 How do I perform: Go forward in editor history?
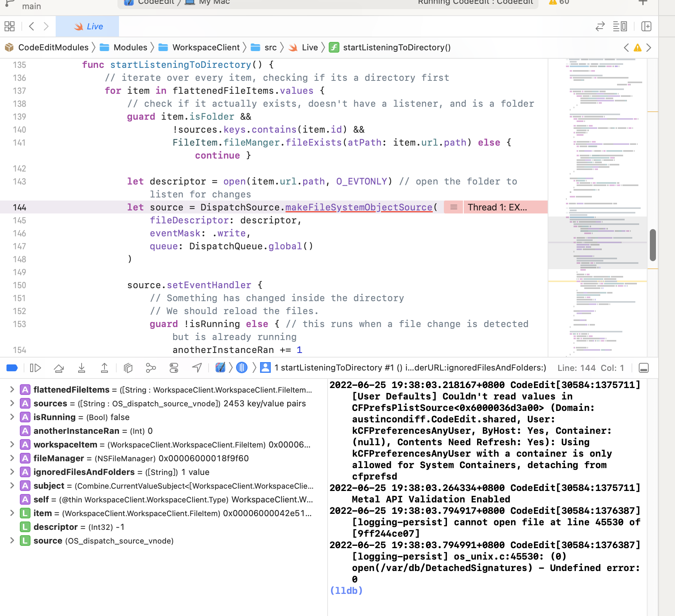(x=46, y=26)
